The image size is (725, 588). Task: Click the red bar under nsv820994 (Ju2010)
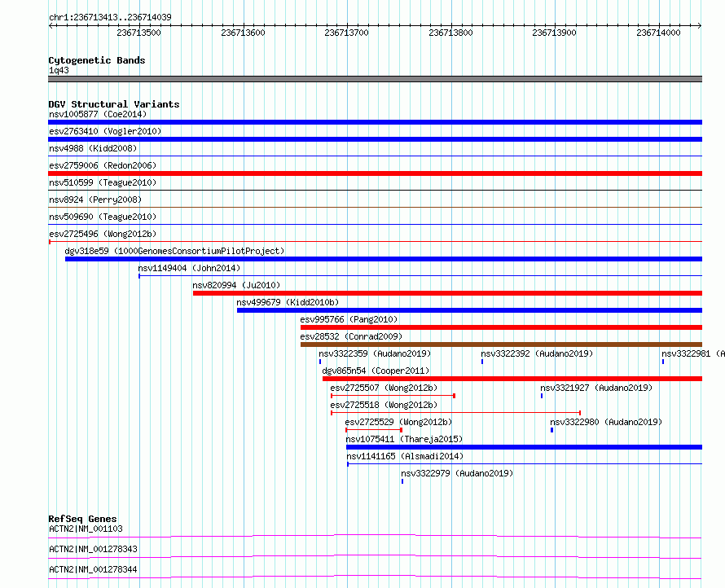coord(447,293)
